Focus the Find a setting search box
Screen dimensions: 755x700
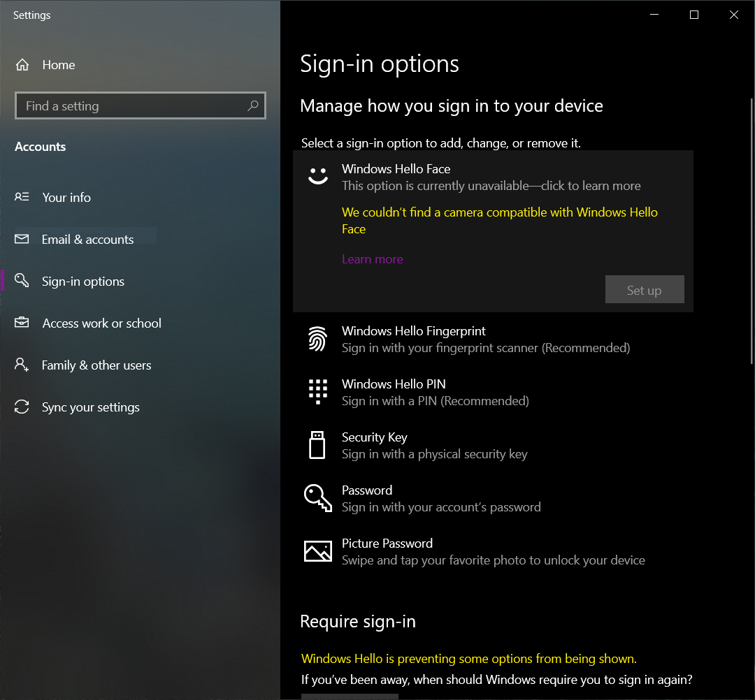pyautogui.click(x=140, y=105)
